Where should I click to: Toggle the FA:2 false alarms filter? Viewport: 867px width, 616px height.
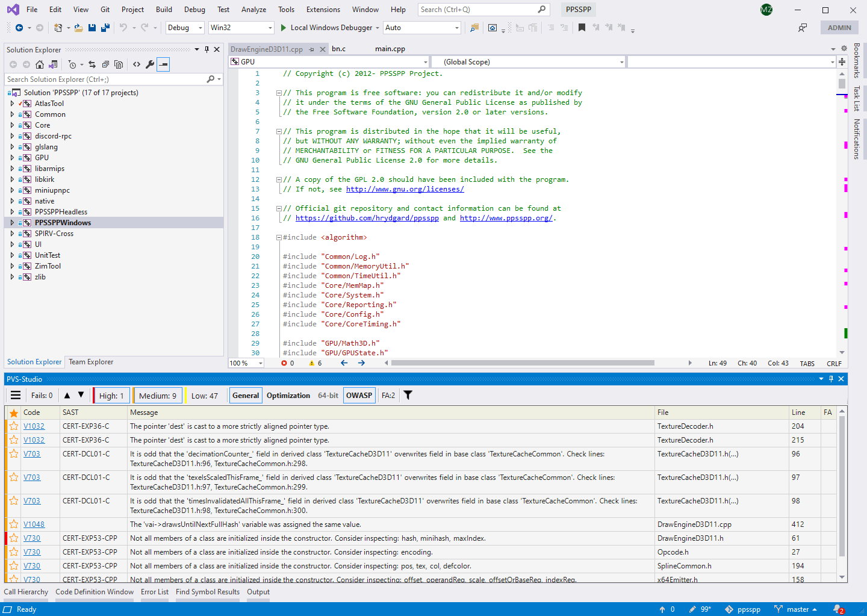click(x=388, y=396)
